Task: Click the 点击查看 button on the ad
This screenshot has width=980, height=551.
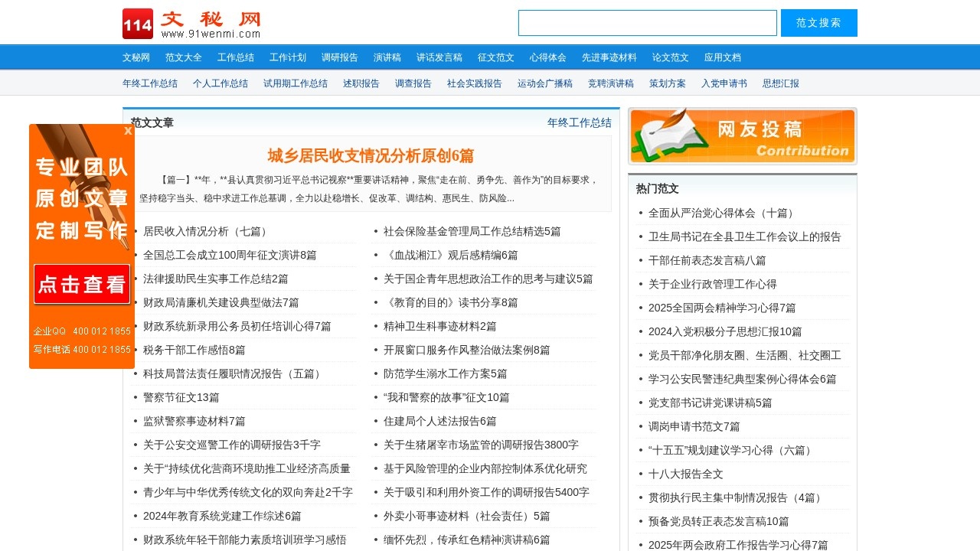Action: coord(81,284)
